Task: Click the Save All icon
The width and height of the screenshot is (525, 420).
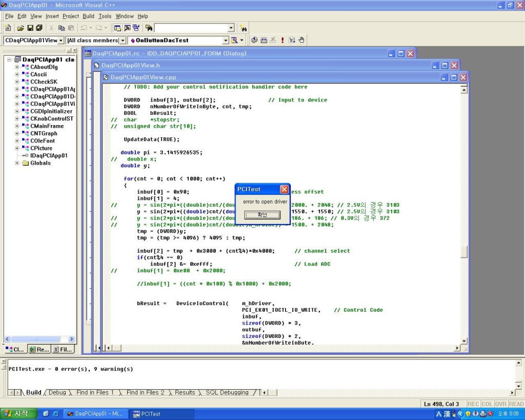Action: (x=39, y=28)
